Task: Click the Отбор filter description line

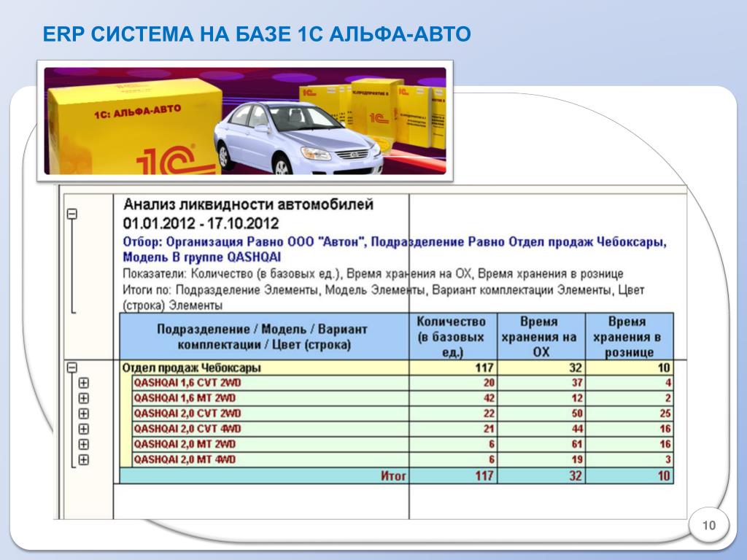Action: click(395, 249)
